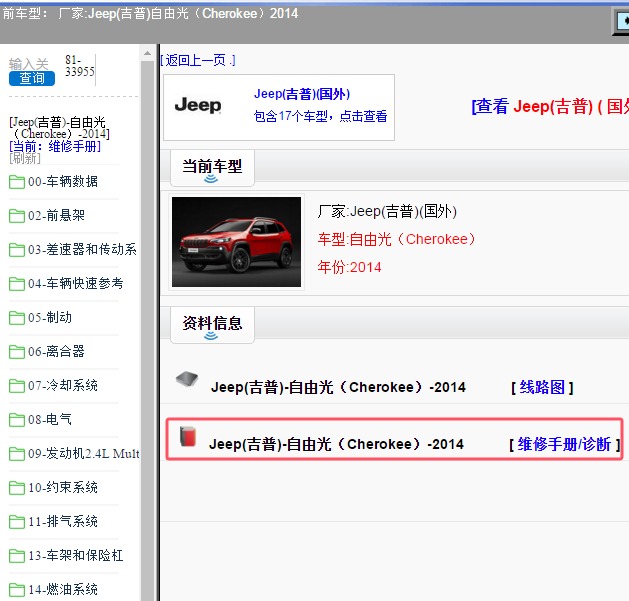The image size is (629, 601).
Task: Open folder icon of 03-差速器和传动系
Action: (x=17, y=250)
